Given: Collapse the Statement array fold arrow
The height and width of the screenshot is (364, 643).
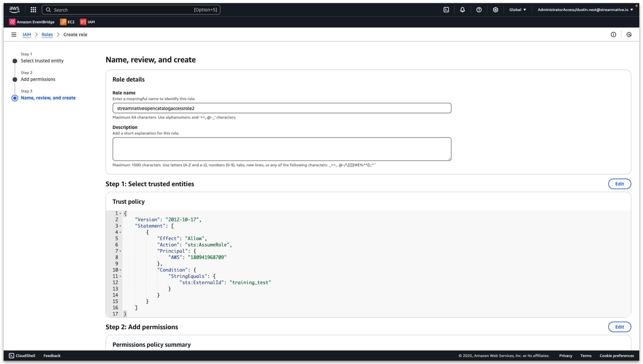Looking at the screenshot, I should (120, 226).
